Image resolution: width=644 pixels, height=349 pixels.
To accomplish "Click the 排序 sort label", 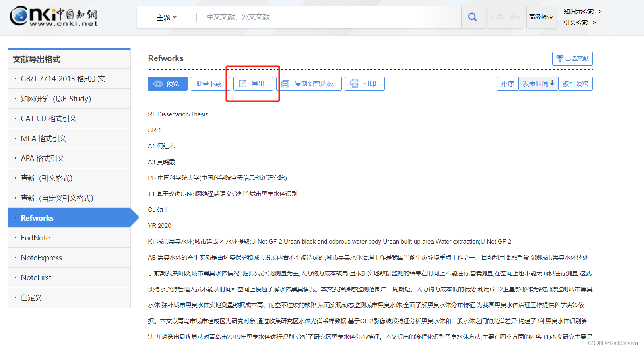I will coord(508,83).
